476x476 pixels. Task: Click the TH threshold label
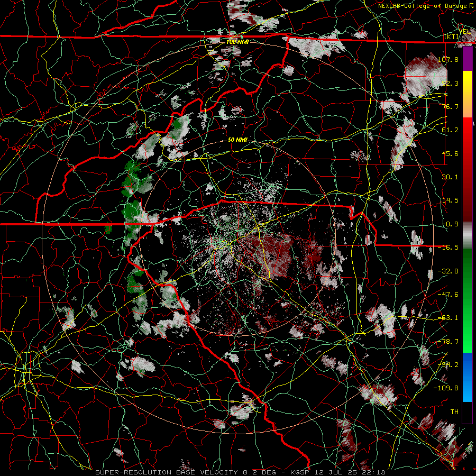point(454,412)
